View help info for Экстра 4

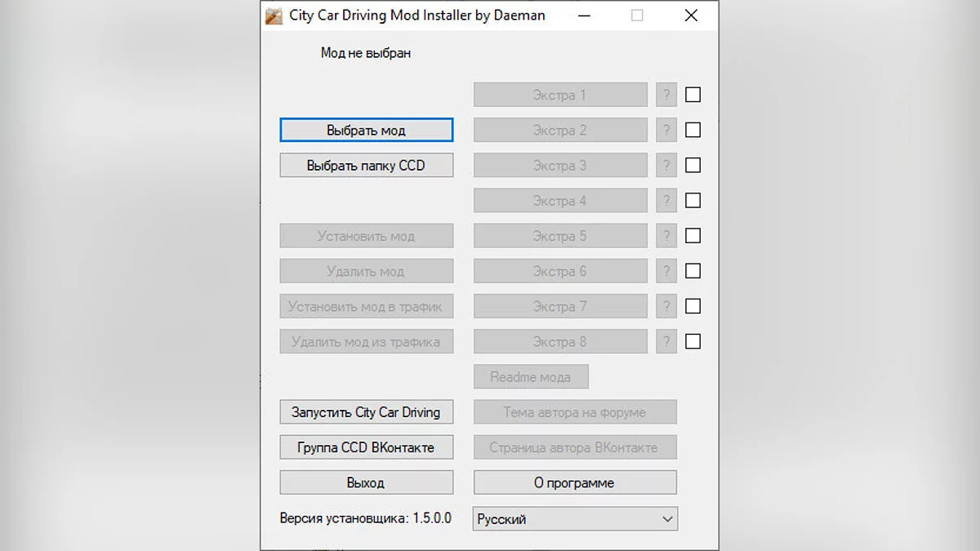tap(666, 200)
